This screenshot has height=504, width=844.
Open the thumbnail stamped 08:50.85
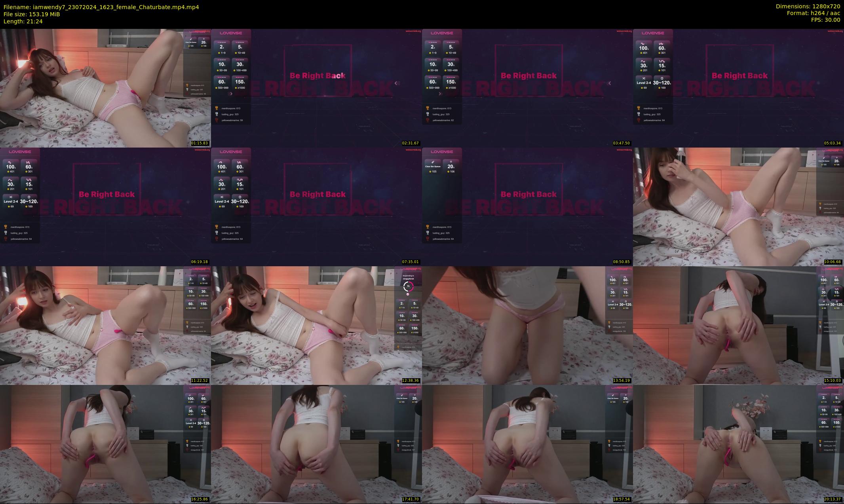click(527, 207)
